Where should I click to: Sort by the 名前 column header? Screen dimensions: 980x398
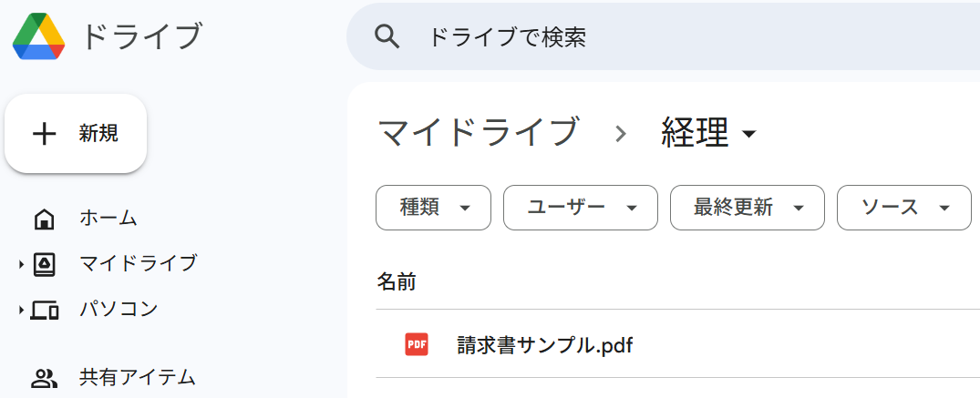point(397,282)
